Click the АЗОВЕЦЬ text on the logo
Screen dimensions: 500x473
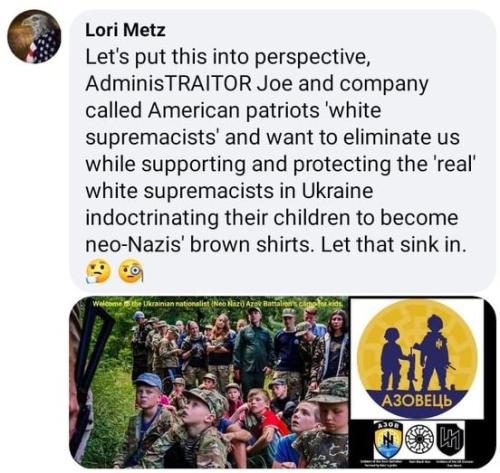tap(417, 401)
